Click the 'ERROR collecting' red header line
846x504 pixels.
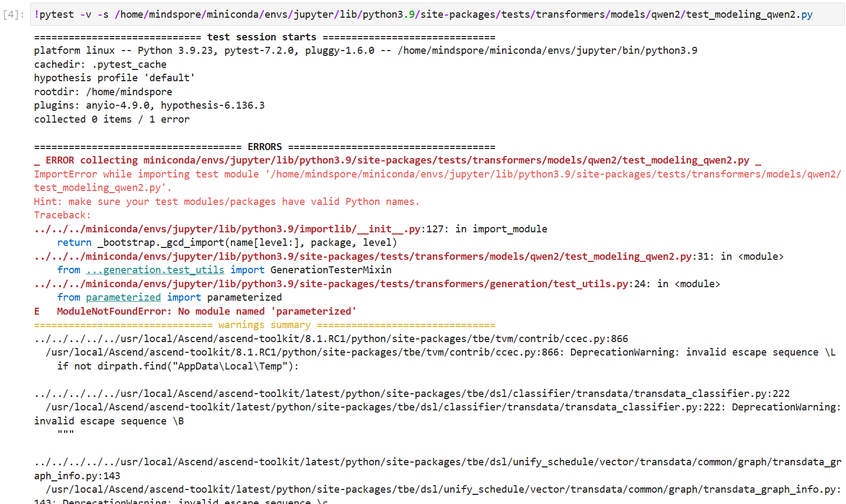click(x=397, y=160)
